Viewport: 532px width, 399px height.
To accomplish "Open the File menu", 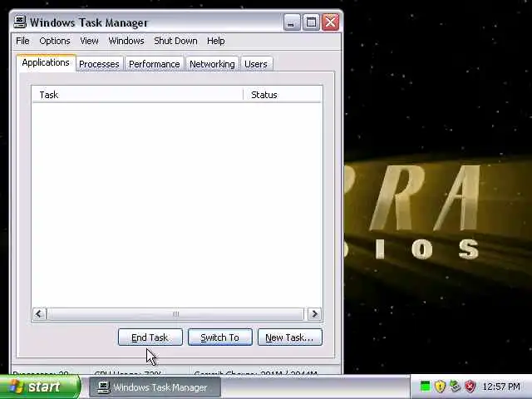I will point(22,41).
